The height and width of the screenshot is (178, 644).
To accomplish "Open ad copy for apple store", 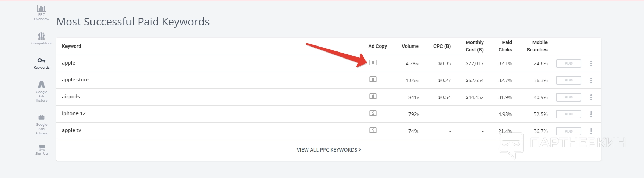I will tap(373, 80).
